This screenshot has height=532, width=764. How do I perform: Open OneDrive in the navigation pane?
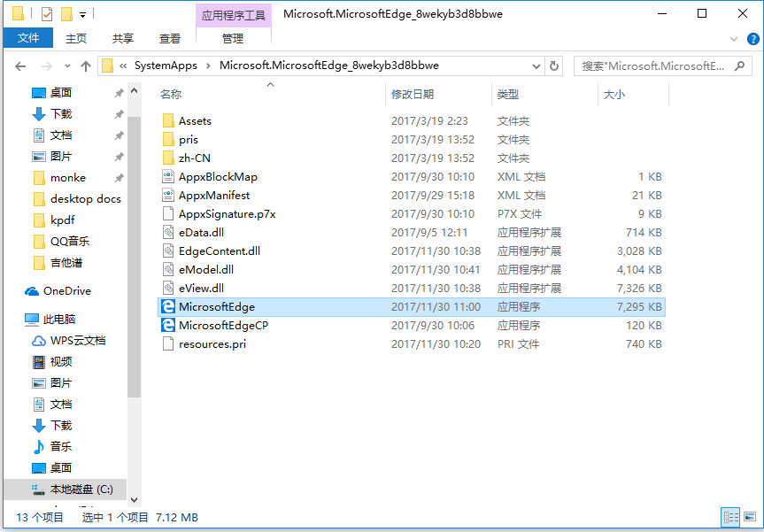click(58, 291)
